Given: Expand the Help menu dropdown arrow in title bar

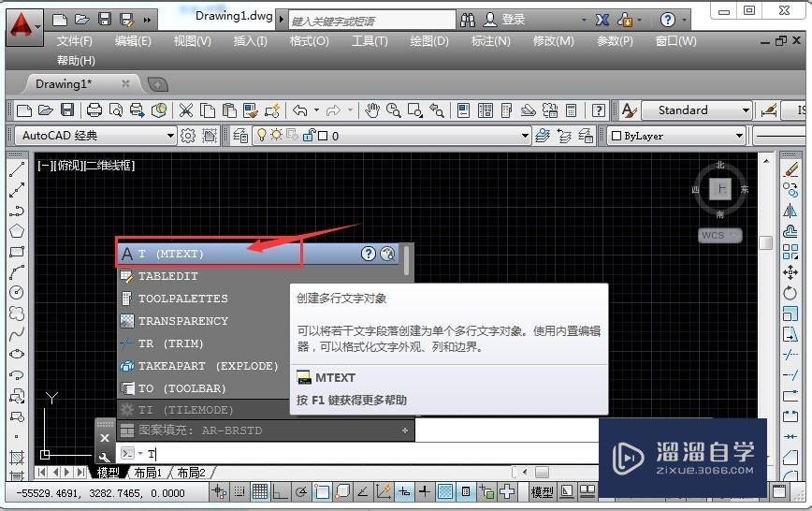Looking at the screenshot, I should pyautogui.click(x=684, y=20).
